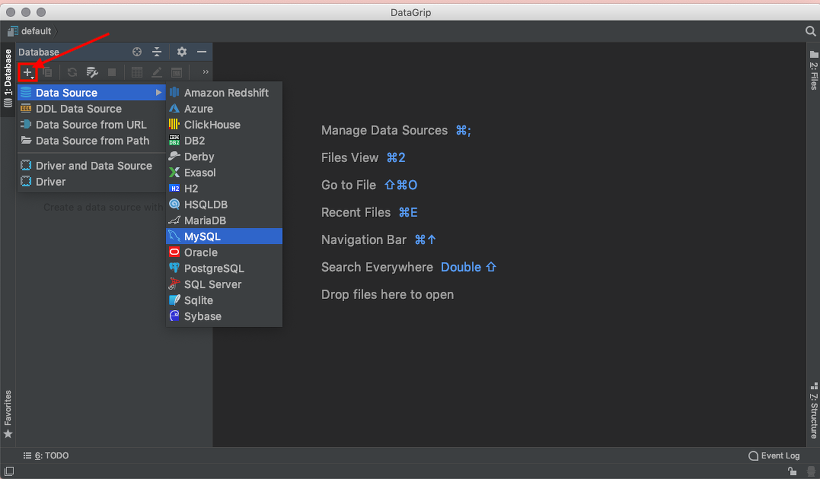Toggle read-only lock icon in status bar
The image size is (820, 479).
[x=793, y=471]
